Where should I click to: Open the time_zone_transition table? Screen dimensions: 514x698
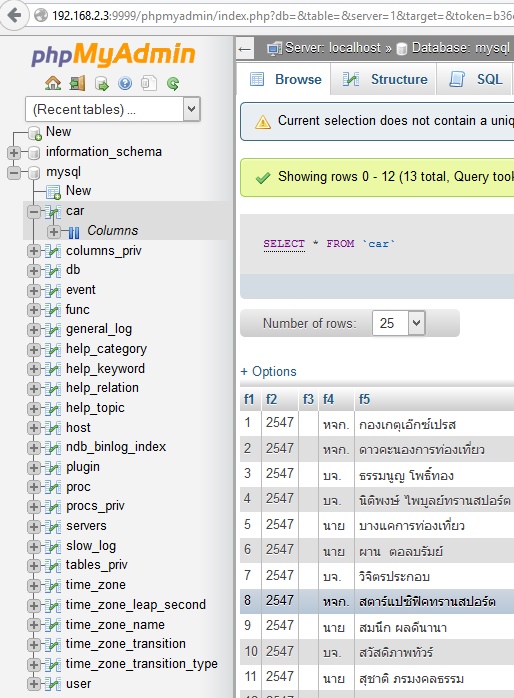[125, 644]
